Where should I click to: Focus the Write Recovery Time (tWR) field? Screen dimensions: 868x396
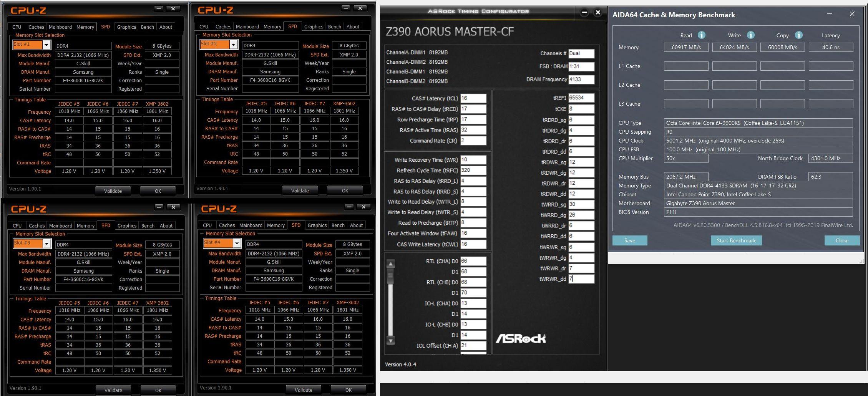click(473, 160)
